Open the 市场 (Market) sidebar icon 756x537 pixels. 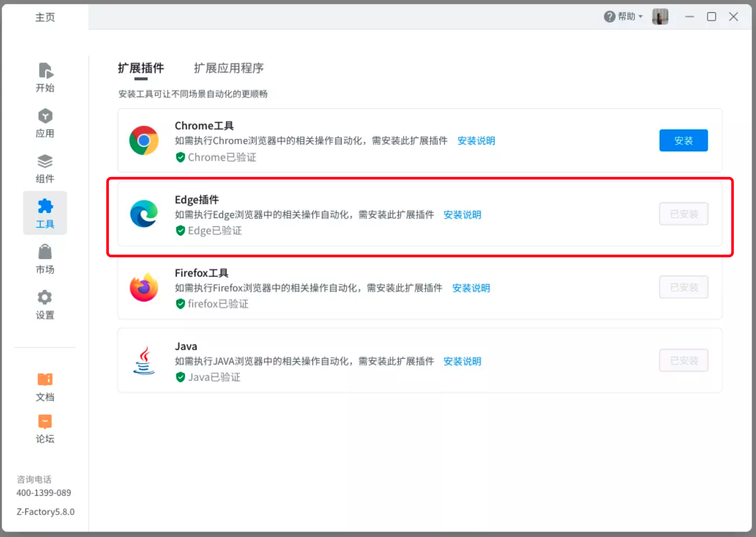(45, 259)
